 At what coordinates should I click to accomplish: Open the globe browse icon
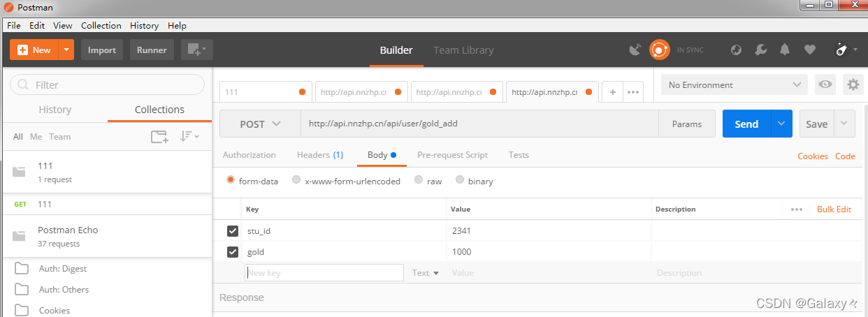(x=736, y=50)
